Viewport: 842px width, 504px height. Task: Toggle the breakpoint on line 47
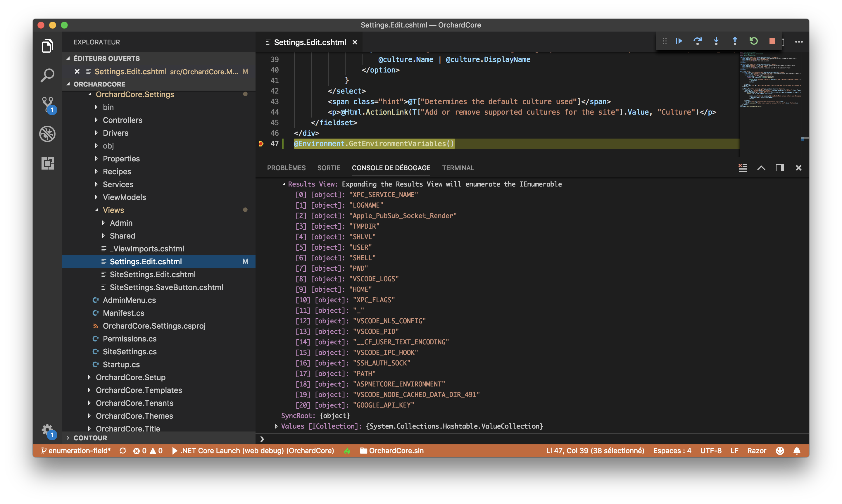click(261, 144)
